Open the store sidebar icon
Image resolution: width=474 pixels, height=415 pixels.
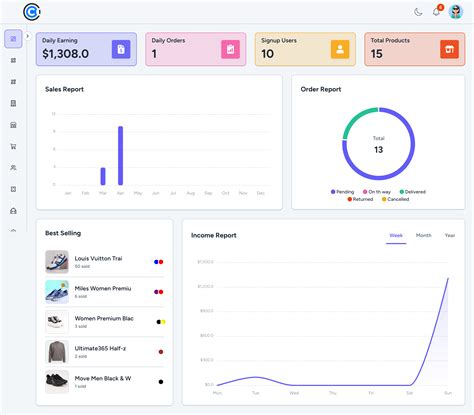point(13,125)
